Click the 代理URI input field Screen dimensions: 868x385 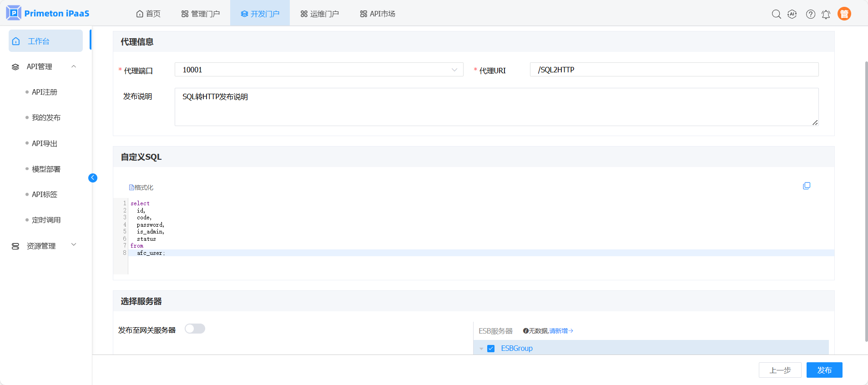tap(674, 70)
